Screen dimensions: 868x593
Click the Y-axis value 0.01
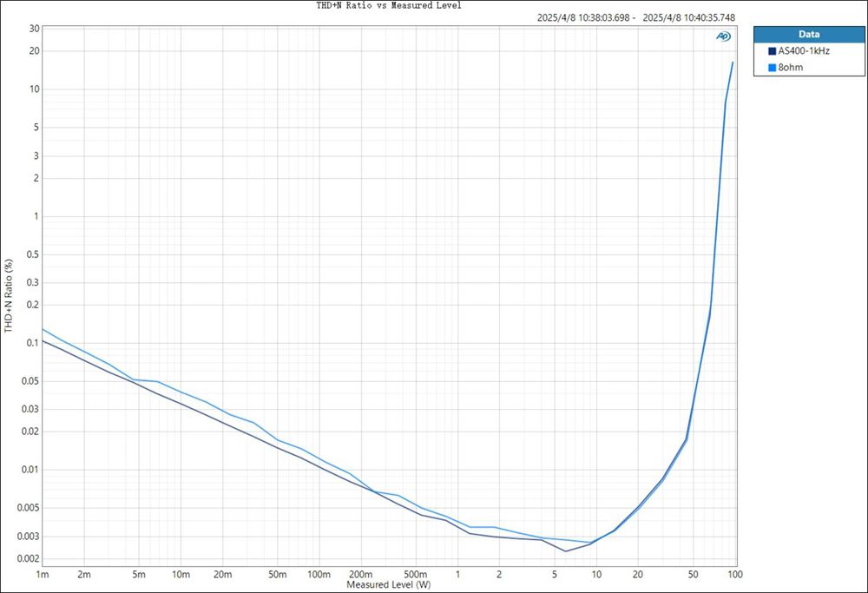(x=30, y=470)
